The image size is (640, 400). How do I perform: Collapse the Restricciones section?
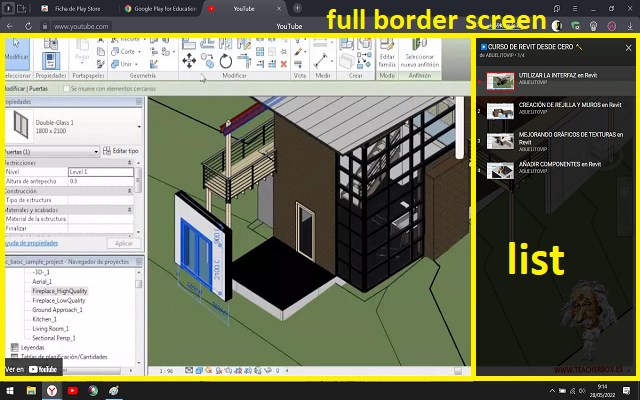click(x=129, y=163)
